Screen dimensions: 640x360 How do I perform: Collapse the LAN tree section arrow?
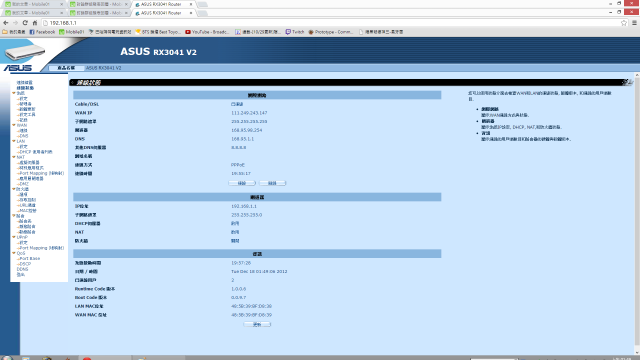(14, 141)
